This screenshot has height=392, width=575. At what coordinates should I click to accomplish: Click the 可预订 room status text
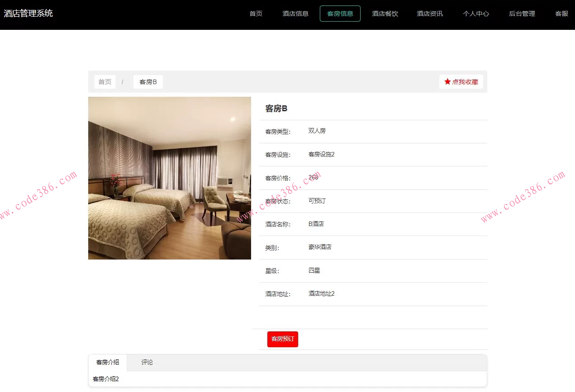coord(317,201)
